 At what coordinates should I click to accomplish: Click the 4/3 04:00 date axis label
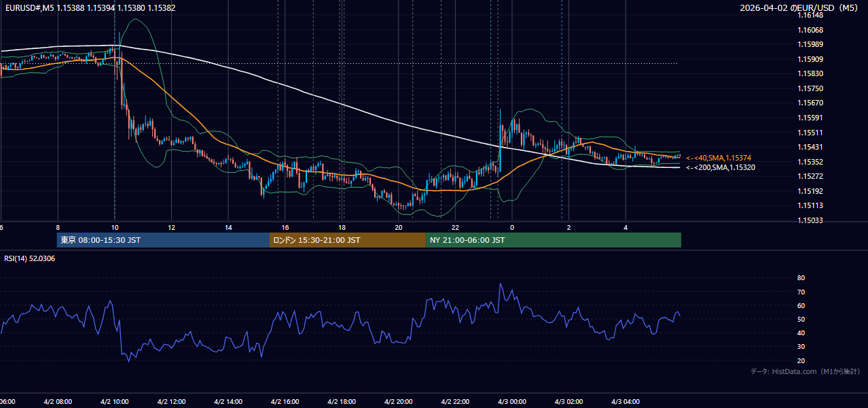point(626,402)
